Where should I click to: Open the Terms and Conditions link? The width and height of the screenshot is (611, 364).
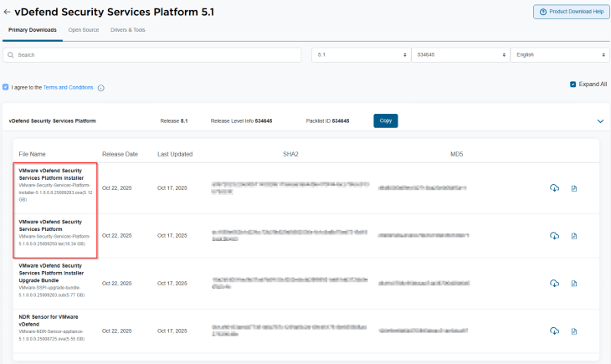click(x=69, y=88)
